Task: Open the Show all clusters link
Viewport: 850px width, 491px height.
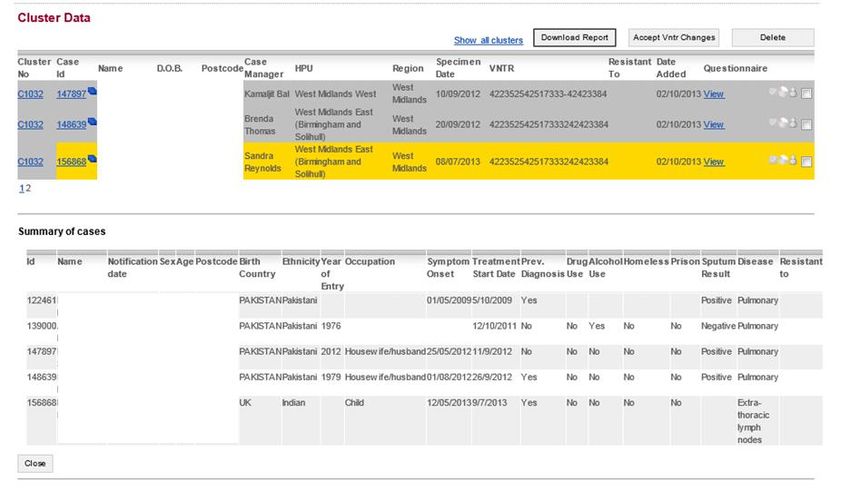Action: (x=488, y=40)
